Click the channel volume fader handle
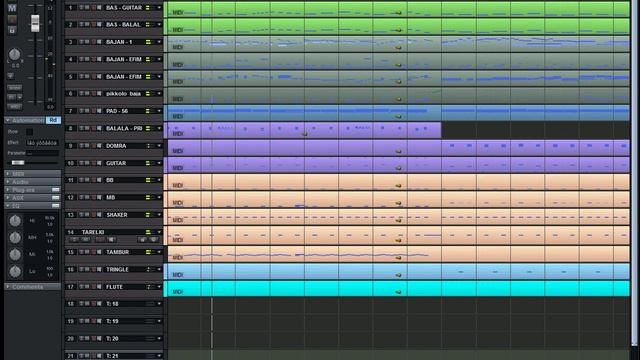 [x=35, y=23]
